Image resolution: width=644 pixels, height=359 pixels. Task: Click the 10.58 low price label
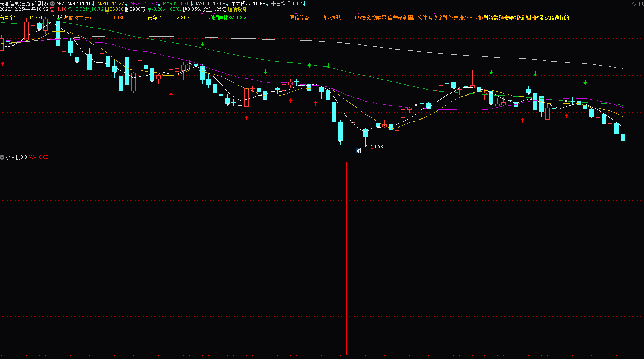click(x=377, y=147)
